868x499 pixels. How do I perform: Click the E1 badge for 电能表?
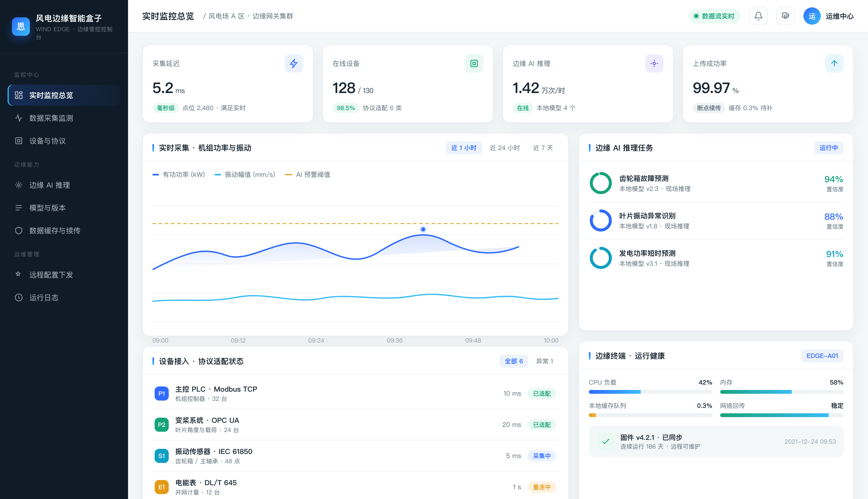click(161, 487)
